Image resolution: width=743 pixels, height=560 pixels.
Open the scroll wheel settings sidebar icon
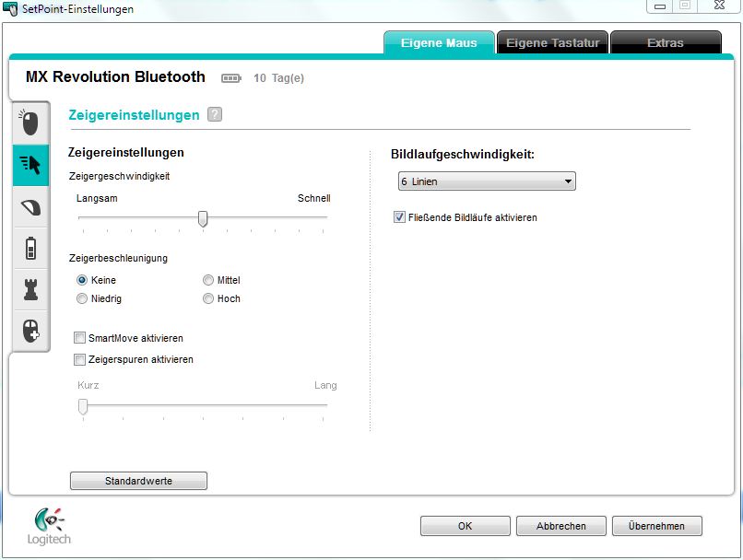(30, 207)
